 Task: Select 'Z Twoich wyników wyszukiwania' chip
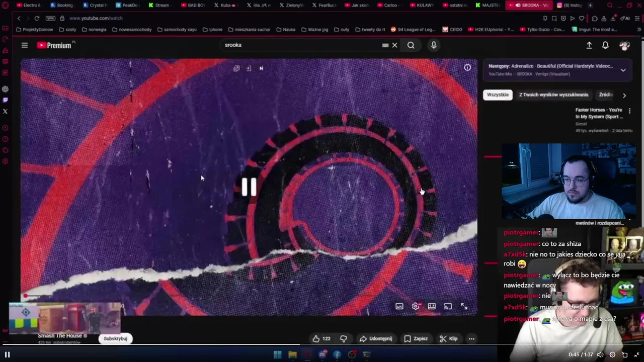553,95
